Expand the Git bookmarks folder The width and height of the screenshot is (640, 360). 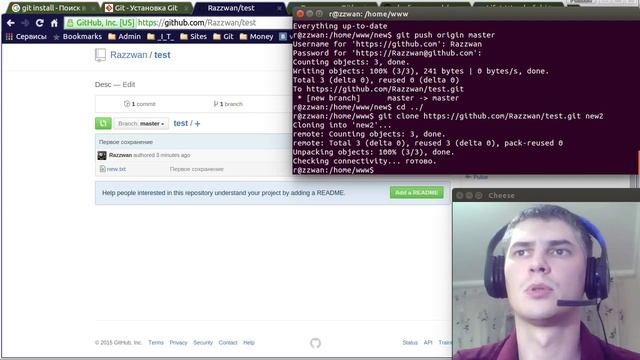[x=223, y=37]
